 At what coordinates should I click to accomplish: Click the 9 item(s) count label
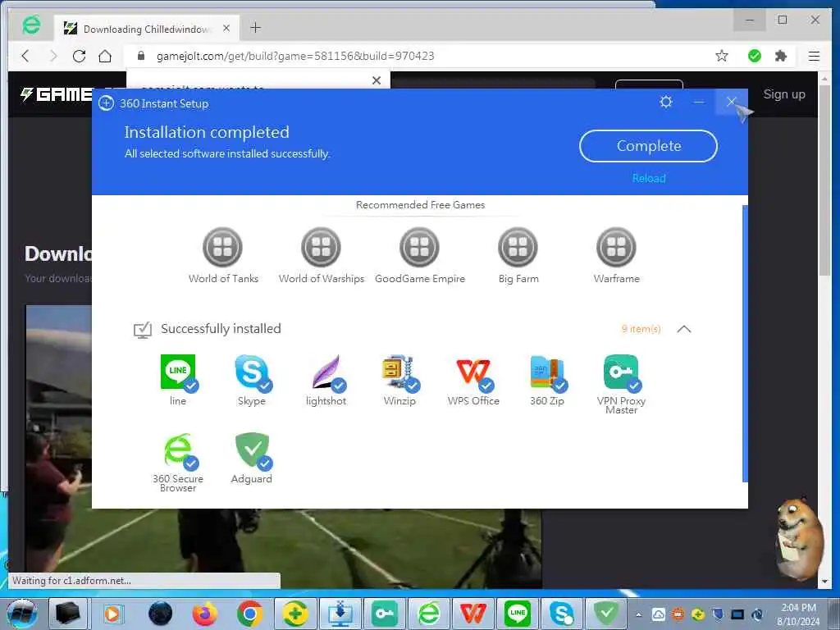(641, 329)
